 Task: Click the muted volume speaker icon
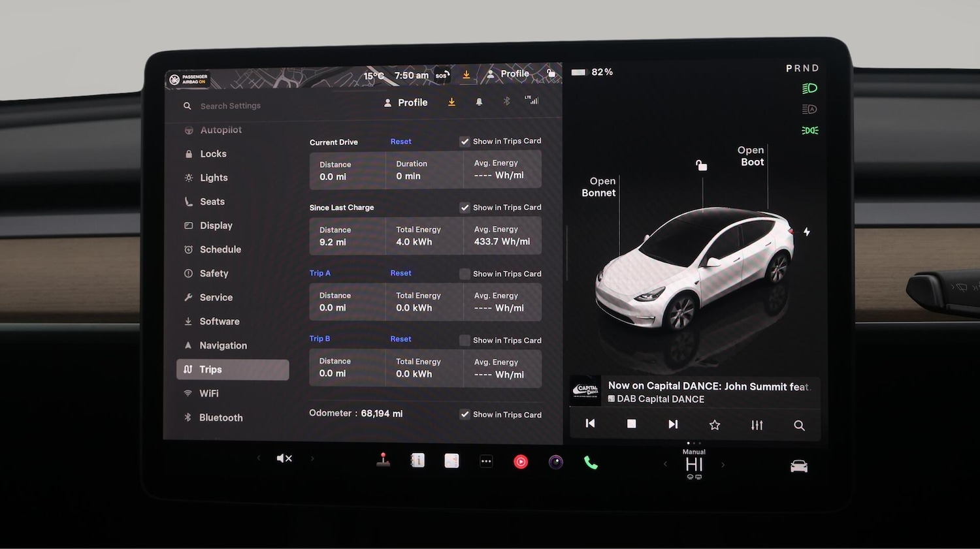click(x=284, y=459)
